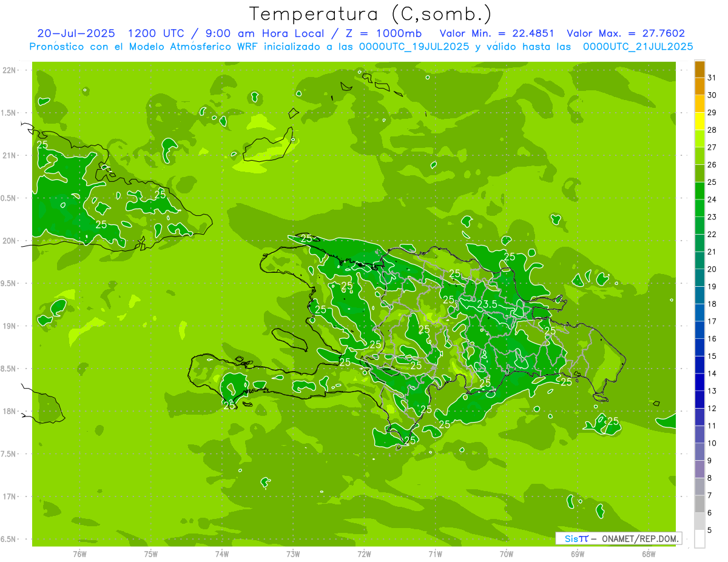The height and width of the screenshot is (562, 728).
Task: Click the '22N' latitude axis label
Action: 9,70
